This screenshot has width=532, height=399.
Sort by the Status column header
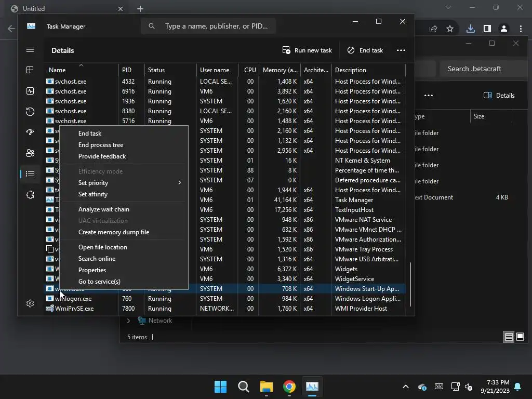coord(170,70)
